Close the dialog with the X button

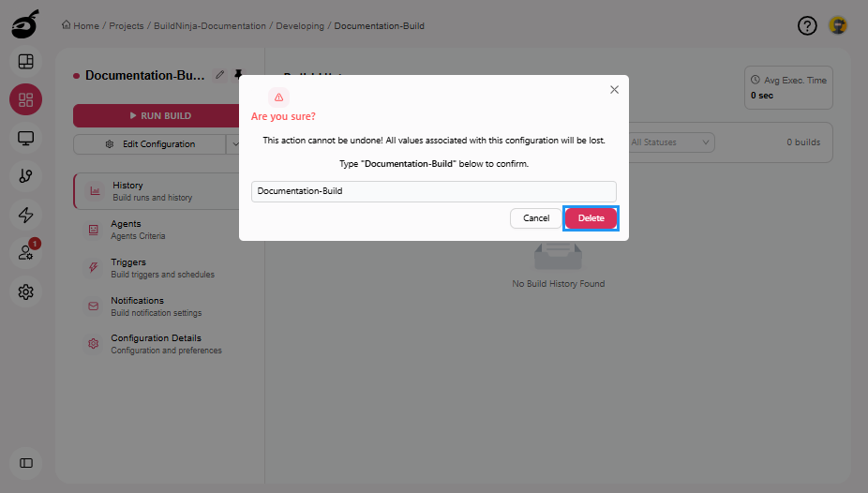pyautogui.click(x=614, y=90)
